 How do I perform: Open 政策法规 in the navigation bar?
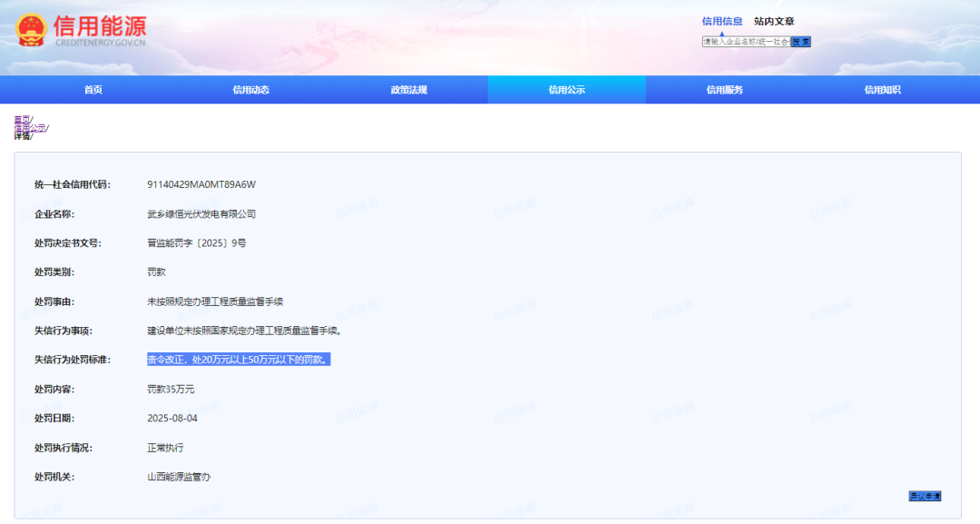(x=408, y=90)
